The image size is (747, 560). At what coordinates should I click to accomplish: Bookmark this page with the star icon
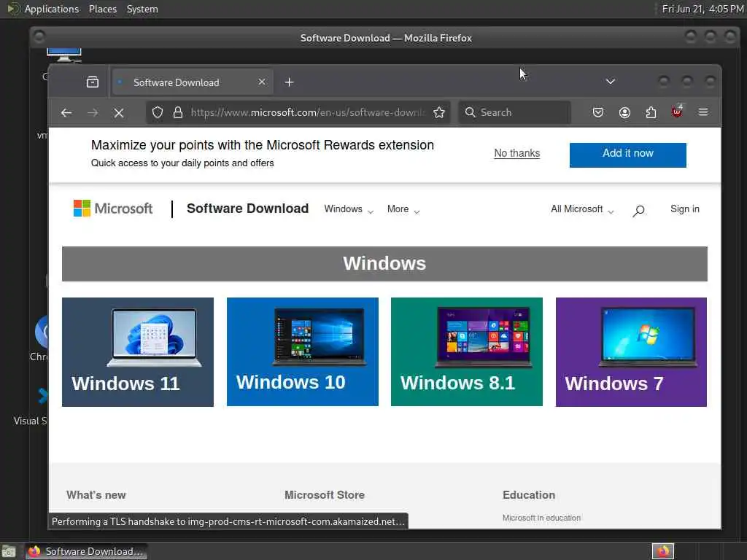[438, 112]
